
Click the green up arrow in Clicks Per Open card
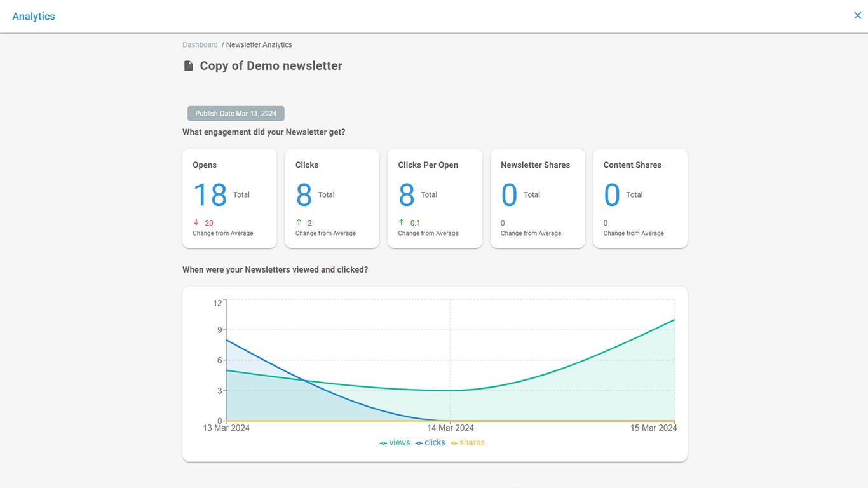tap(402, 222)
